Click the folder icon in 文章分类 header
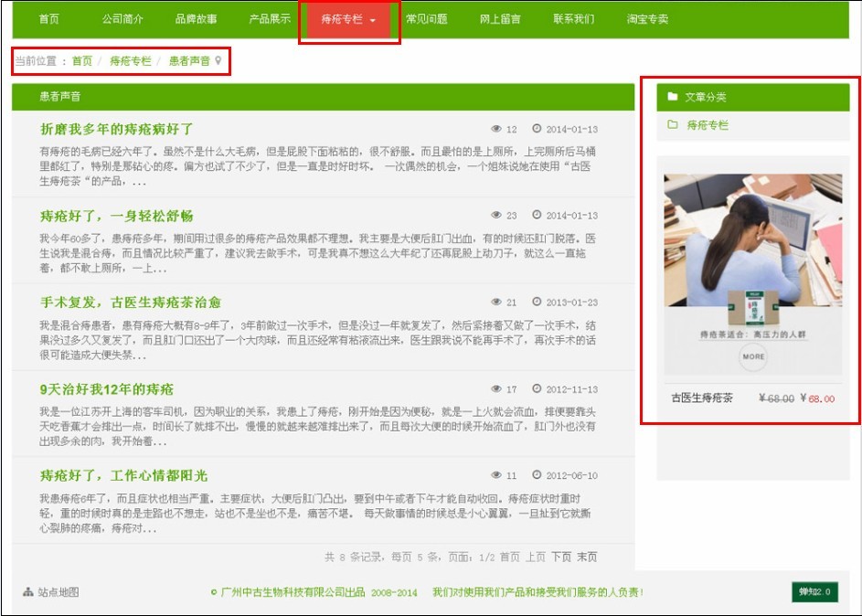862x616 pixels. pyautogui.click(x=673, y=97)
